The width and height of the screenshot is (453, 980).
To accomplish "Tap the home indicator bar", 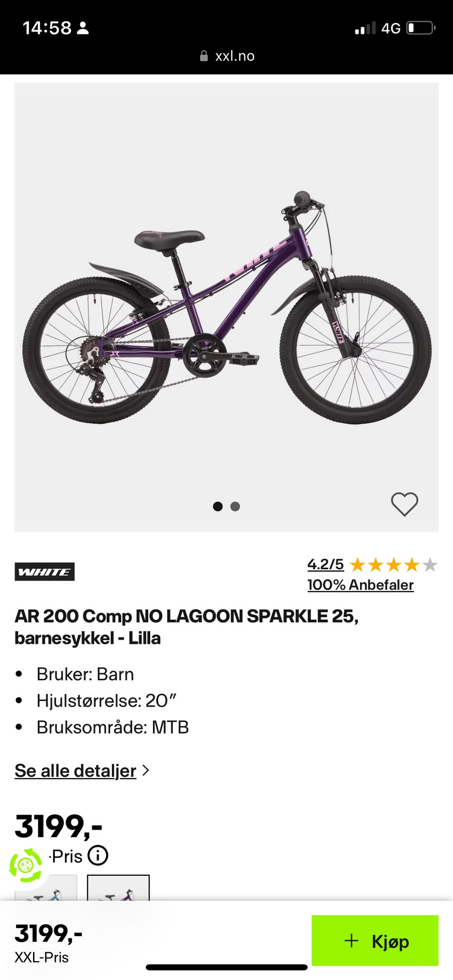I will coord(226,967).
